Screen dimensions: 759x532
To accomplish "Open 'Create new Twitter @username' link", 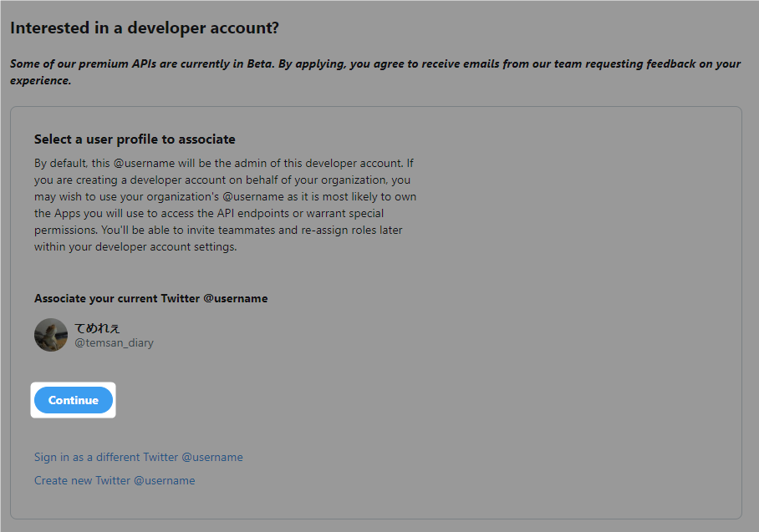I will point(115,480).
